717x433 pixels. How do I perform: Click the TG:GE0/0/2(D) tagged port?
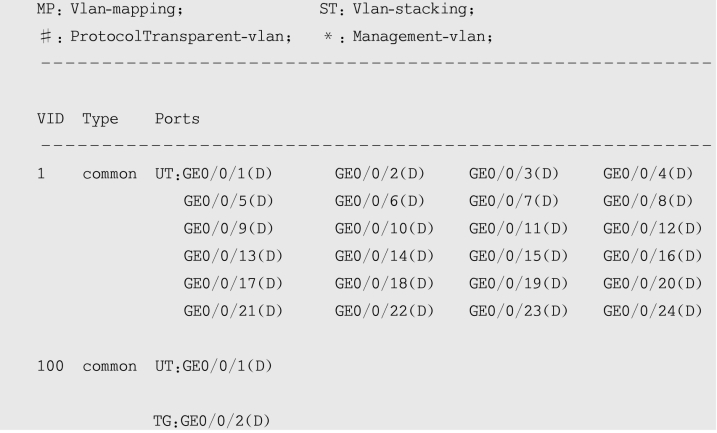click(x=212, y=421)
